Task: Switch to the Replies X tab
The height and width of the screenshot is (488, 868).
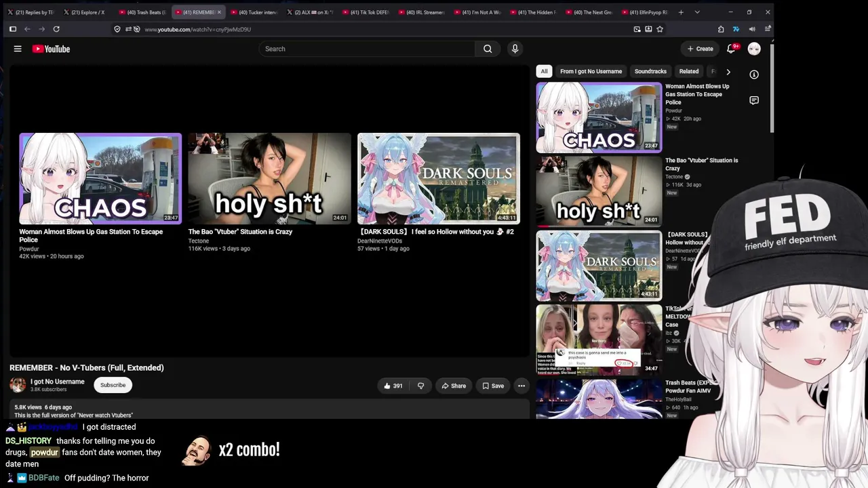Action: [x=30, y=12]
